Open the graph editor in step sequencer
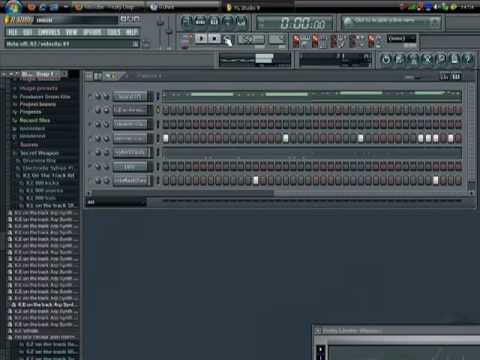This screenshot has height=360, width=480. (444, 77)
